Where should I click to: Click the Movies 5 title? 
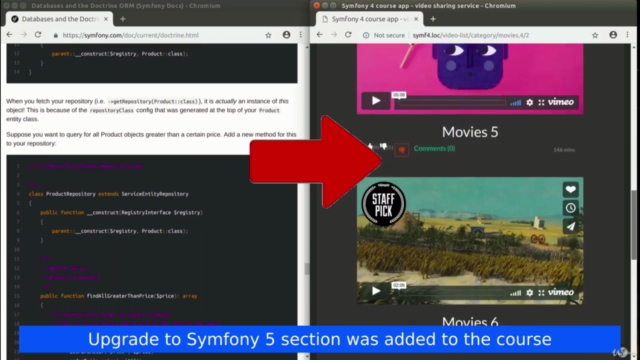pos(470,132)
